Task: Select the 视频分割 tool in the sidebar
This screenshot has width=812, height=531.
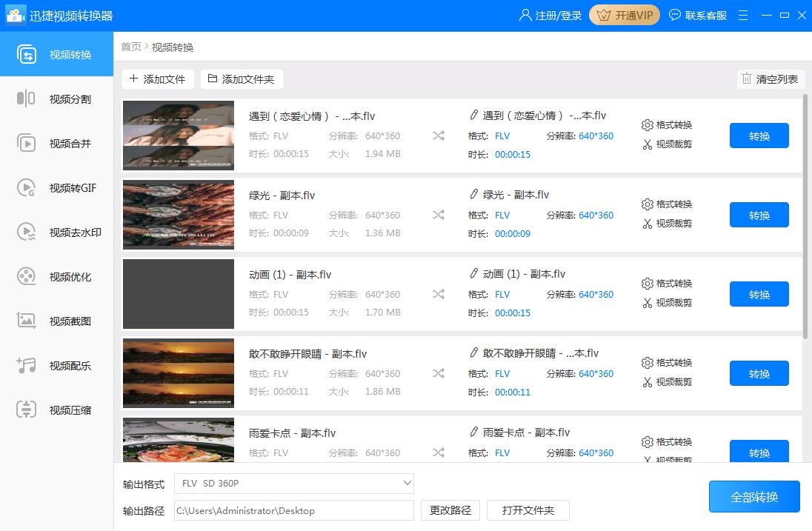Action: 56,98
